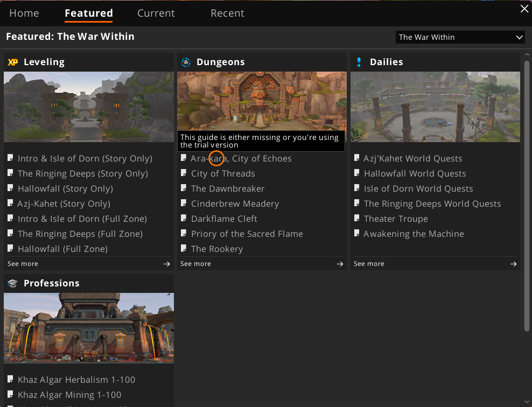Select the Featured tab
The image size is (532, 407).
[x=88, y=13]
